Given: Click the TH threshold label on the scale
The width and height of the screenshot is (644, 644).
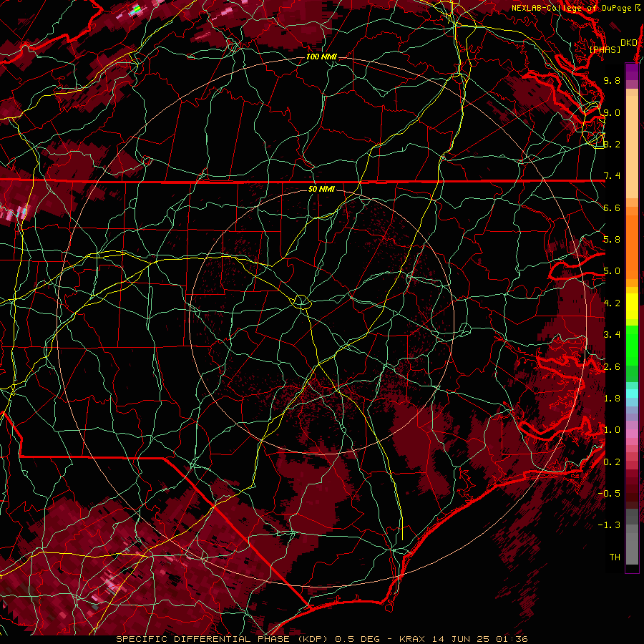Looking at the screenshot, I should (615, 557).
